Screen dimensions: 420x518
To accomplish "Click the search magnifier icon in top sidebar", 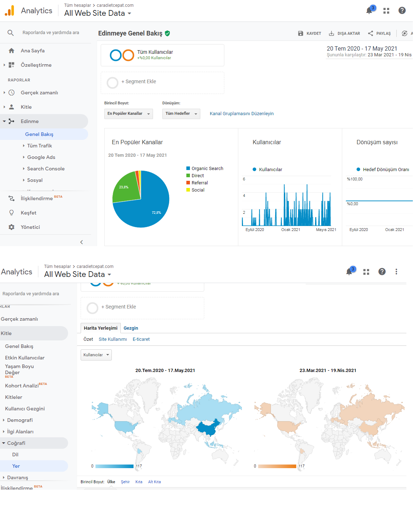I will 11,33.
